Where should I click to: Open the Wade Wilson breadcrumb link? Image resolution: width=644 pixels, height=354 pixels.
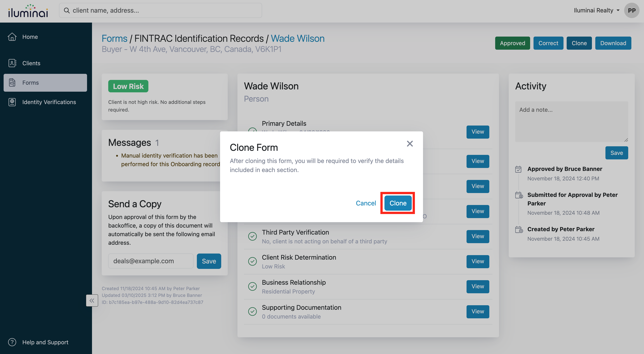297,38
